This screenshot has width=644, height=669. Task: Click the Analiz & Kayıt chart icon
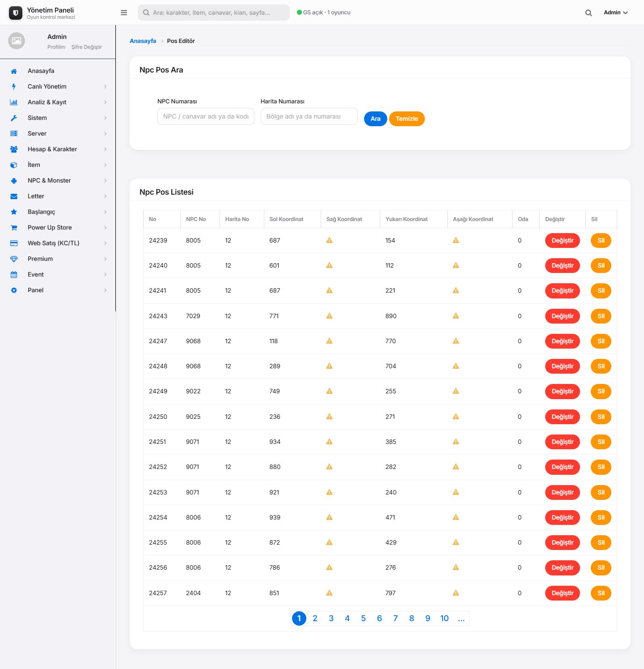[14, 102]
